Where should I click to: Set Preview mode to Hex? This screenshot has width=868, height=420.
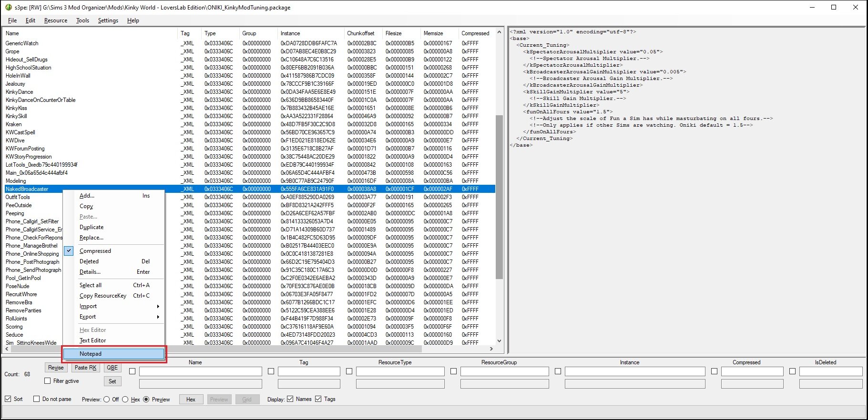pos(125,400)
